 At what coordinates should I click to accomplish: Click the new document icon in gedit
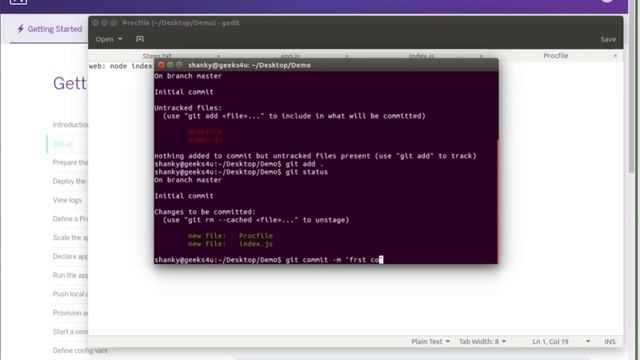point(140,39)
